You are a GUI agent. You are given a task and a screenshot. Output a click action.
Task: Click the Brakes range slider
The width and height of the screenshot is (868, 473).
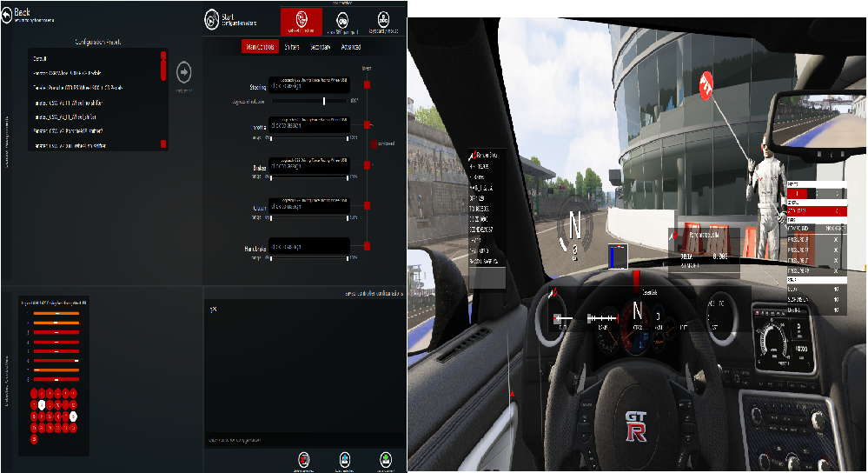pos(309,177)
